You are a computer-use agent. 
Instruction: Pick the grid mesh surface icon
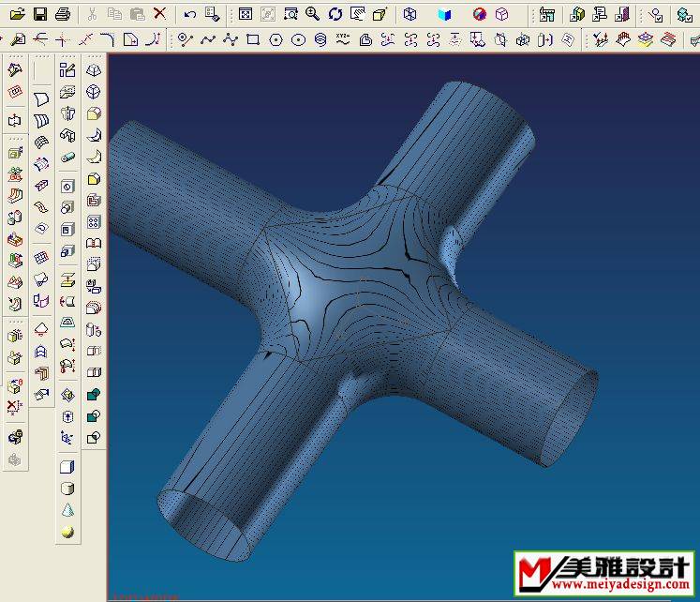(x=41, y=143)
